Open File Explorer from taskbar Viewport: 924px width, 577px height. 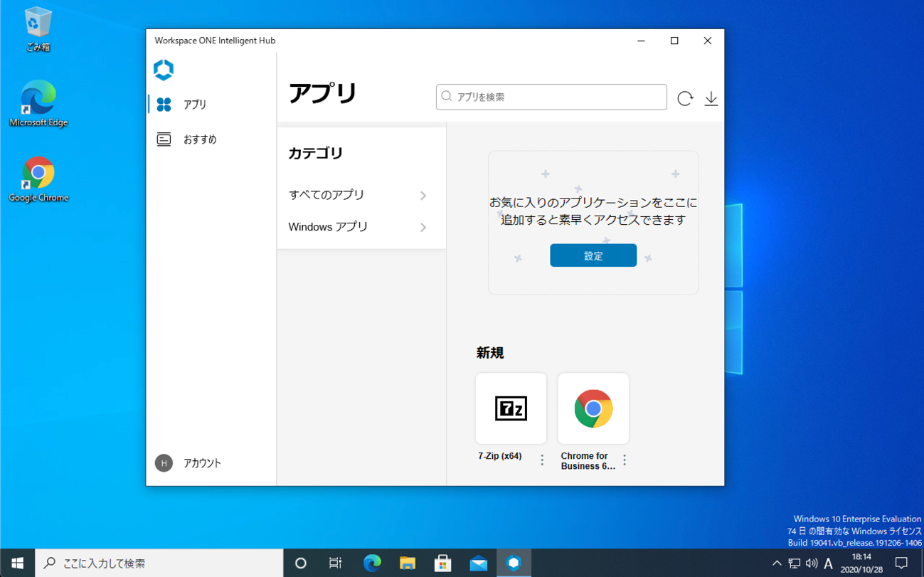click(408, 563)
